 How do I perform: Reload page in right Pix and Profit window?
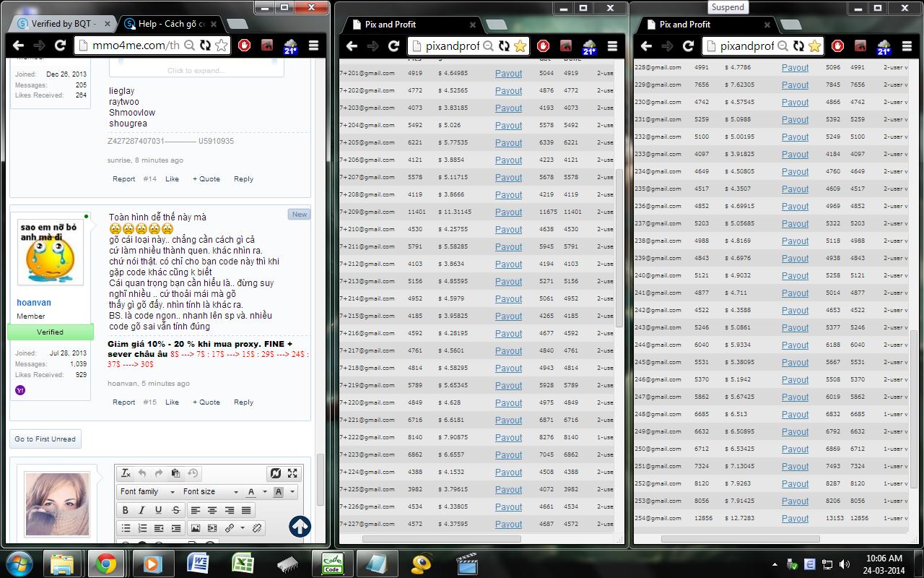(x=689, y=46)
